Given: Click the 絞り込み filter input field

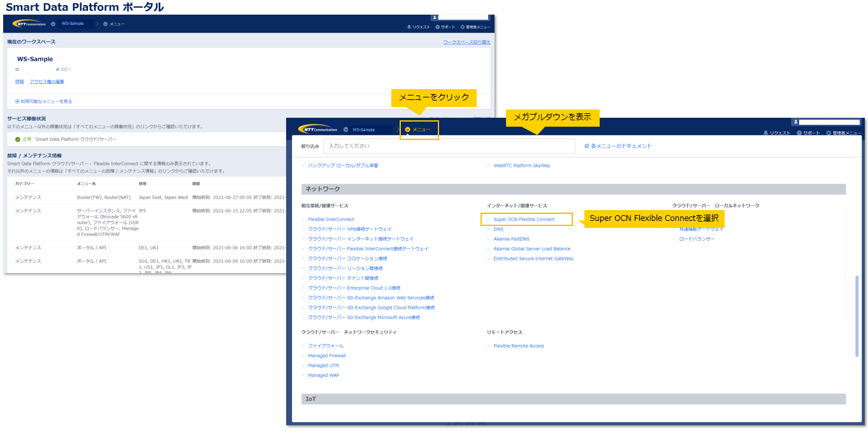Looking at the screenshot, I should point(449,146).
